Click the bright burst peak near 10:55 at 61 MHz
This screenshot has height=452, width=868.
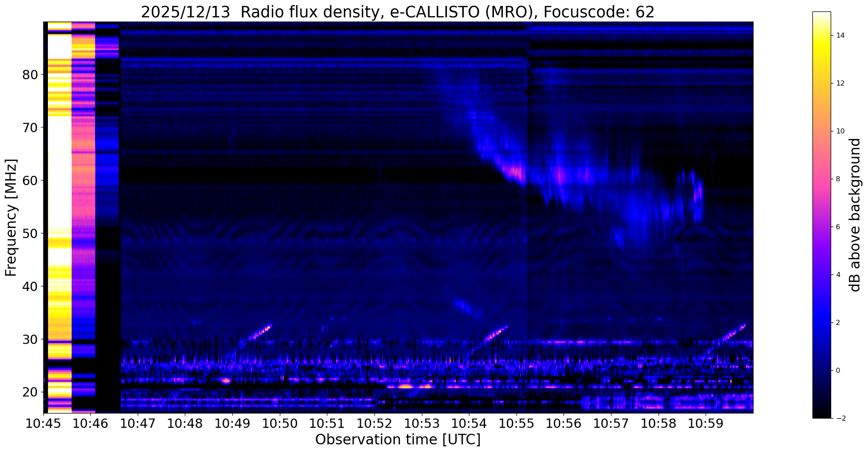pos(516,173)
